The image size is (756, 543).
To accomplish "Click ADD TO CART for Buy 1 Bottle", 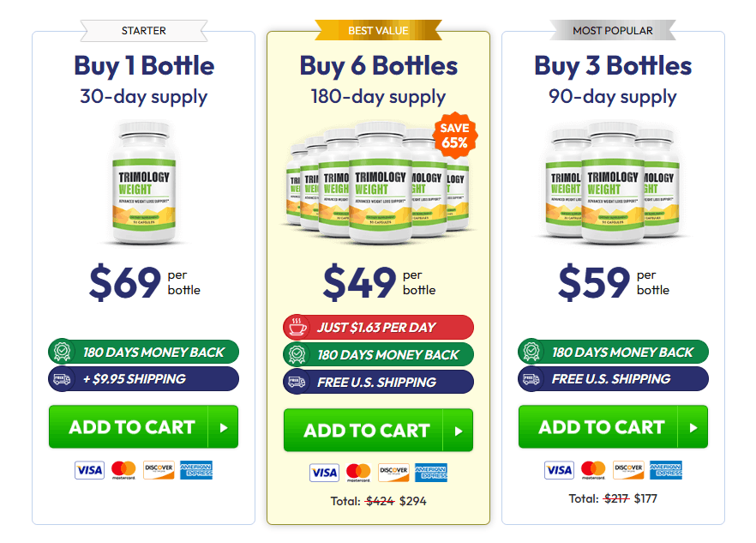I will click(143, 426).
